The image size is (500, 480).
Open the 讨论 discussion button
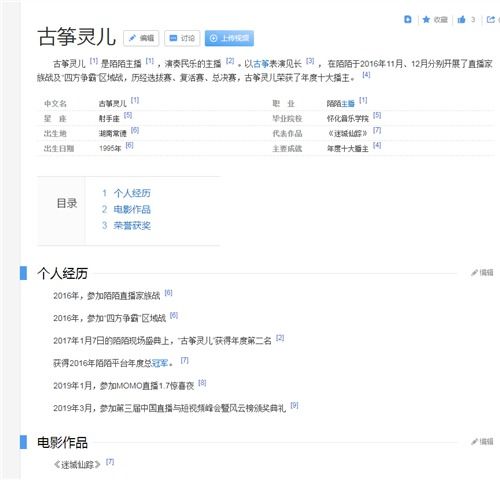182,38
